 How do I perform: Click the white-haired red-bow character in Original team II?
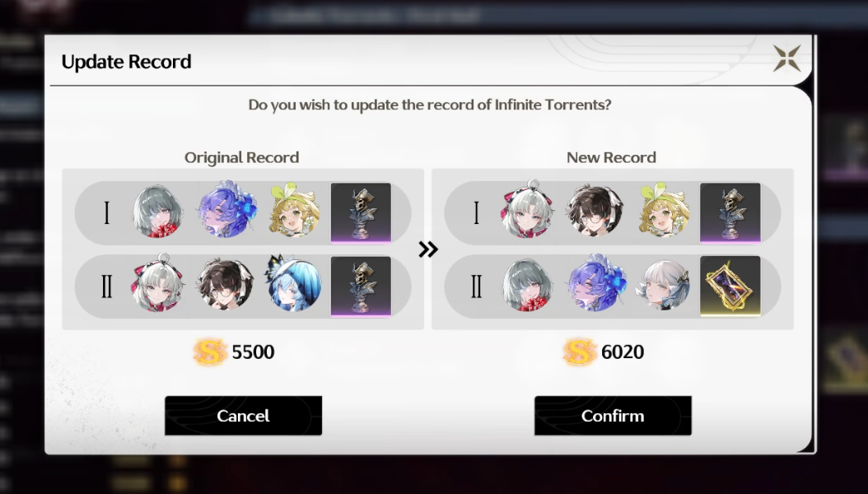[x=158, y=284]
